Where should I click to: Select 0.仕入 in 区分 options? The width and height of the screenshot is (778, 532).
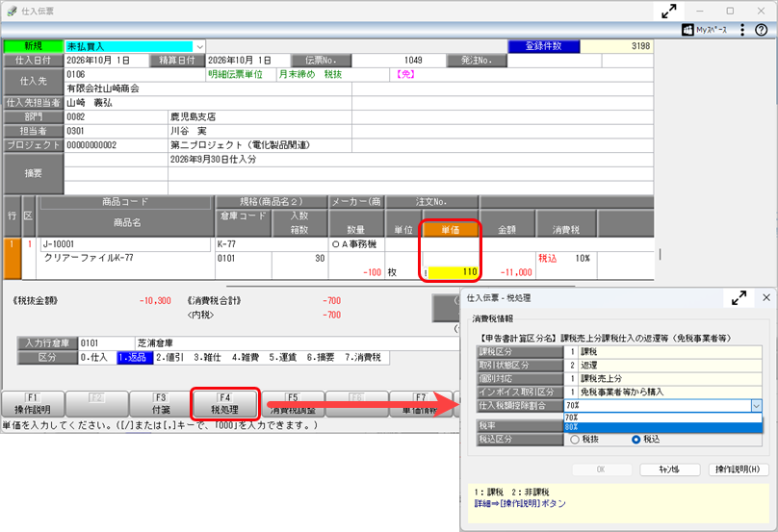(x=93, y=358)
